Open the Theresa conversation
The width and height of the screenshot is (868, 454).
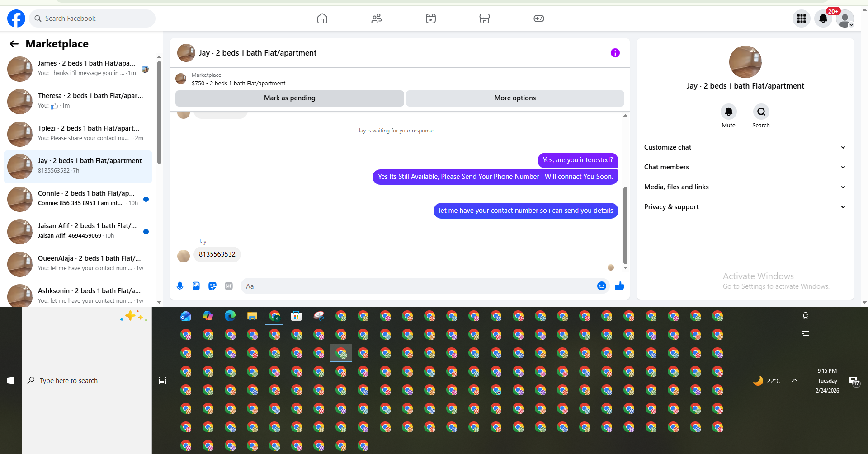78,101
